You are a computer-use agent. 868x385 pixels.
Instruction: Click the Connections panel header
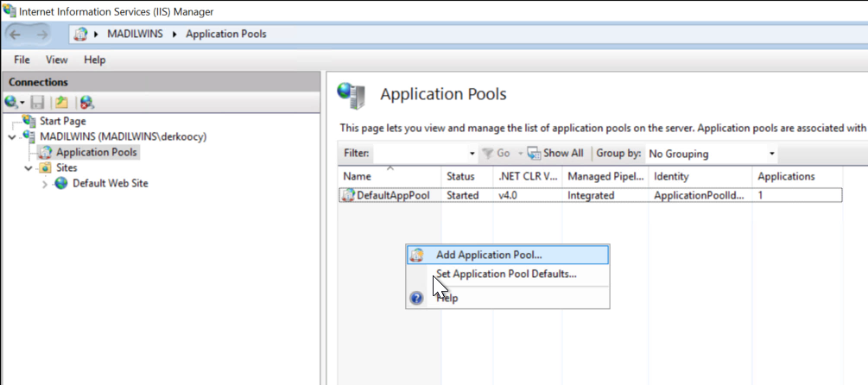coord(162,82)
